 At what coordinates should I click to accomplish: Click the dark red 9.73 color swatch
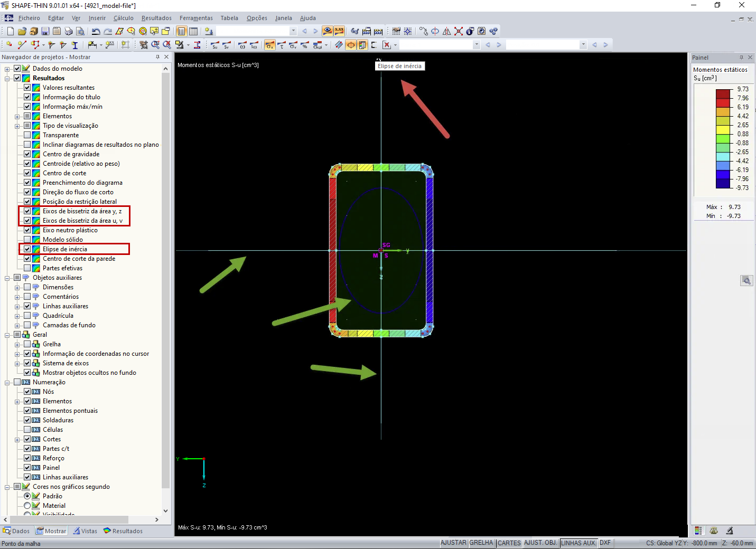click(723, 94)
